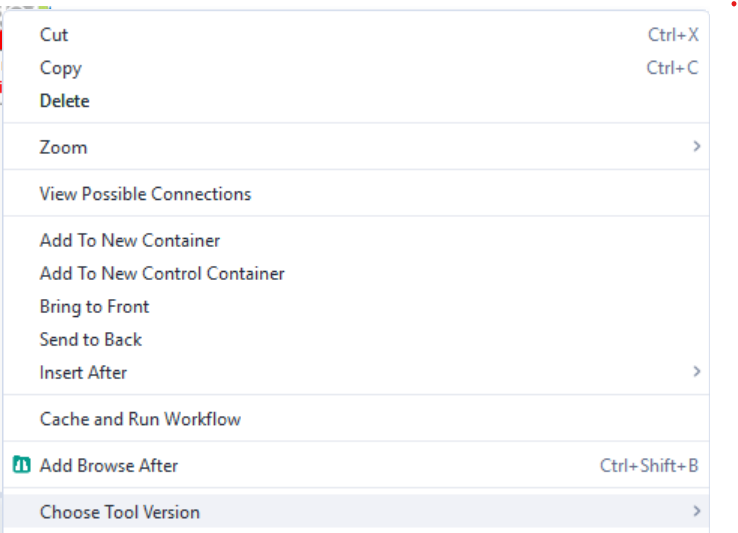738x533 pixels.
Task: Click the Ctrl+X shortcut label
Action: (673, 35)
